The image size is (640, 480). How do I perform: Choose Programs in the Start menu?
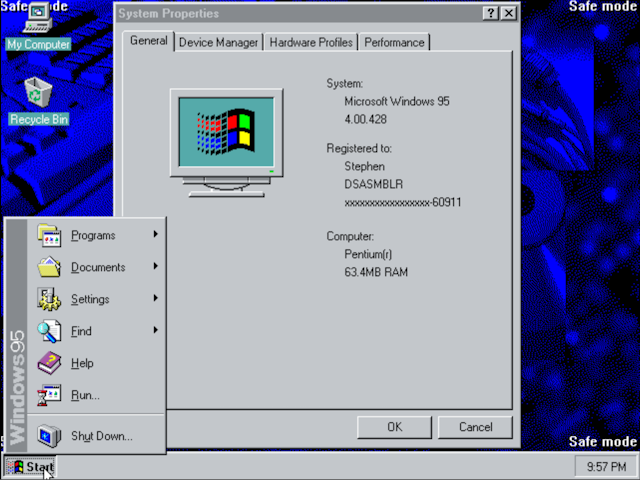pyautogui.click(x=96, y=236)
